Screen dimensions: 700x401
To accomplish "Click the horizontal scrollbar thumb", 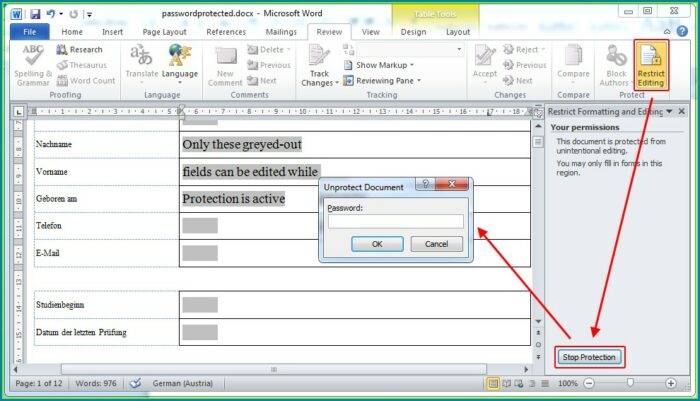I will tap(274, 369).
